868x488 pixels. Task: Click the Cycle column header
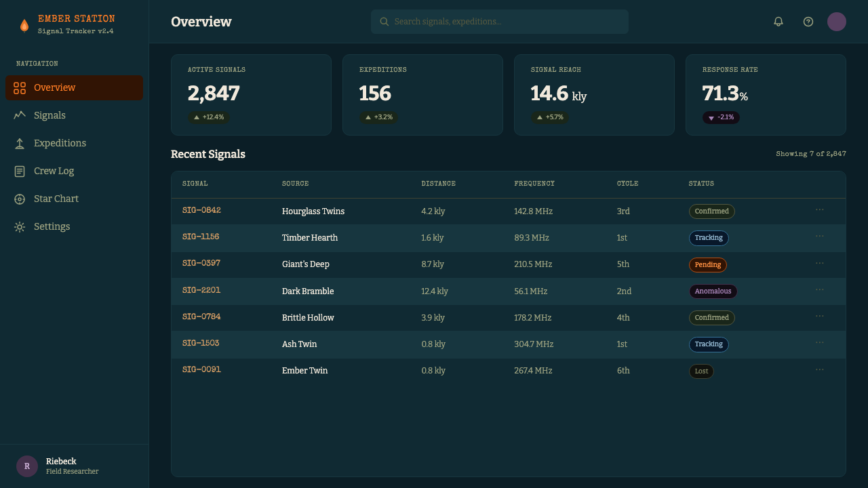pyautogui.click(x=628, y=184)
